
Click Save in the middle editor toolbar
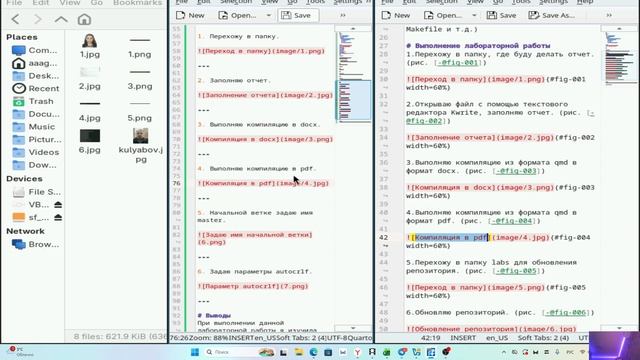pyautogui.click(x=297, y=16)
